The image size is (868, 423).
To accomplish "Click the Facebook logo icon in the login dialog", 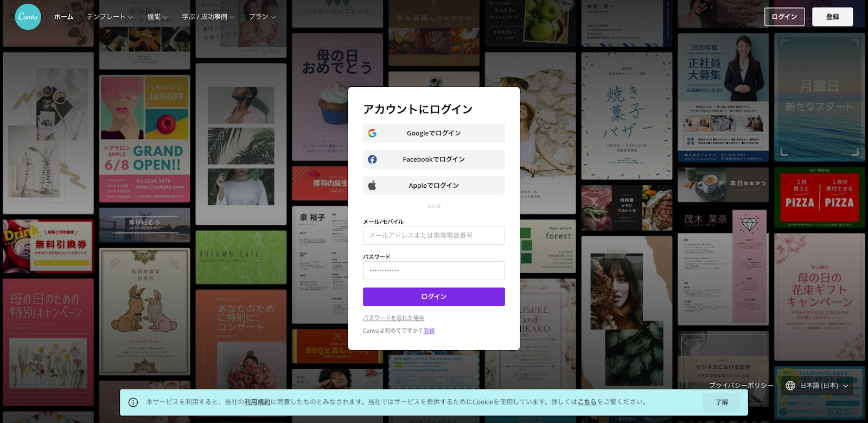I will click(x=372, y=159).
